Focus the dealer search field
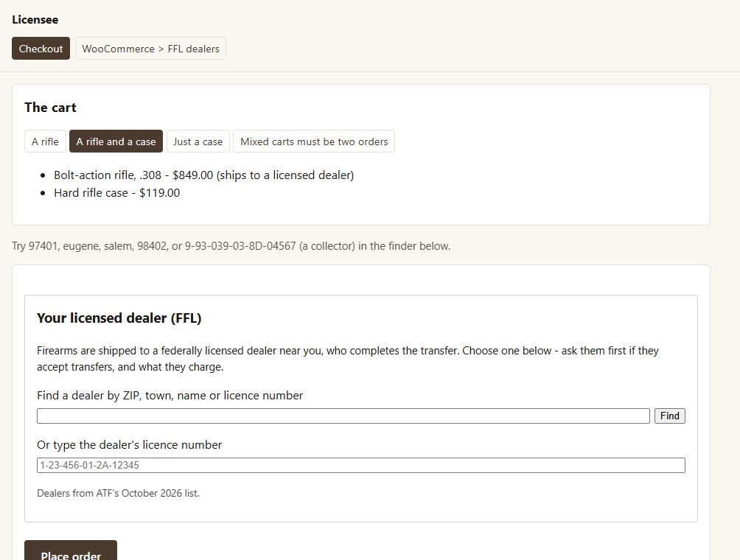Viewport: 740px width, 560px height. click(343, 416)
